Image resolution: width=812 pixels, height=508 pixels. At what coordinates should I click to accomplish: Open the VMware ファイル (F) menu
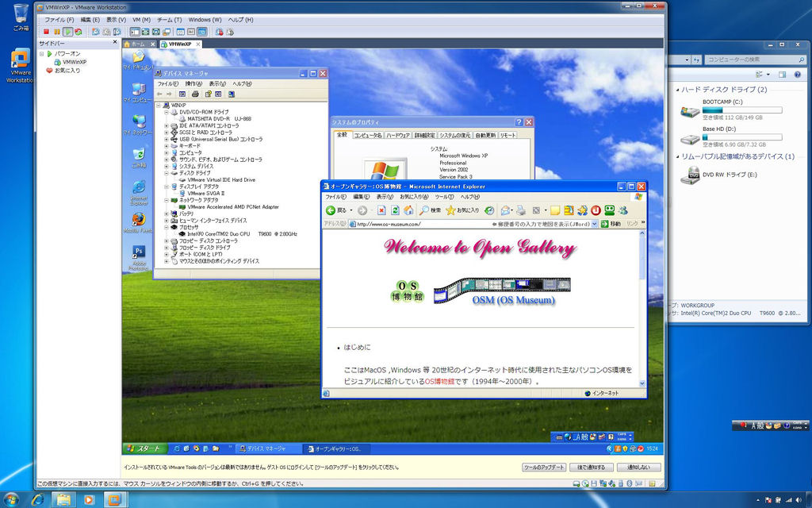tap(59, 20)
